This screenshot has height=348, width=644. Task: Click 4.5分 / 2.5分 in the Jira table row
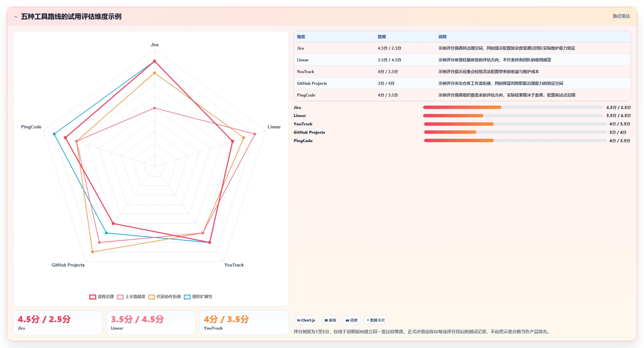click(390, 48)
